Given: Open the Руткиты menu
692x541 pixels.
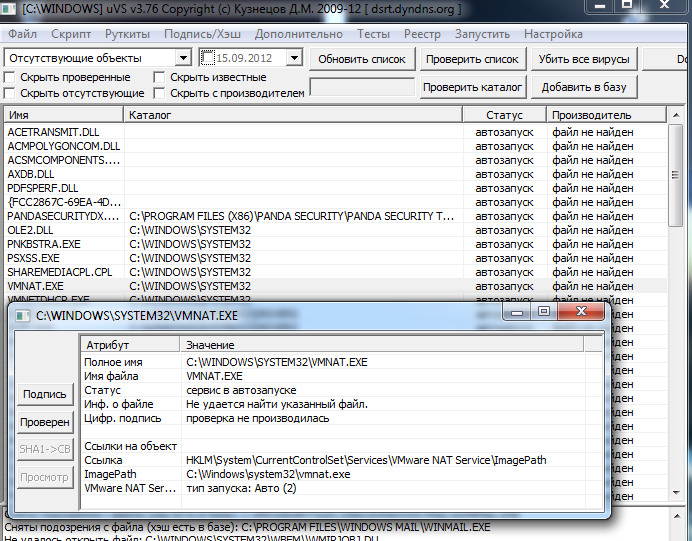Looking at the screenshot, I should tap(128, 34).
